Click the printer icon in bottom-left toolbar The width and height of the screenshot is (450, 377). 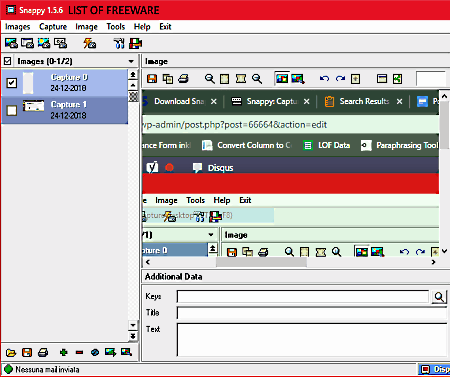click(x=43, y=352)
